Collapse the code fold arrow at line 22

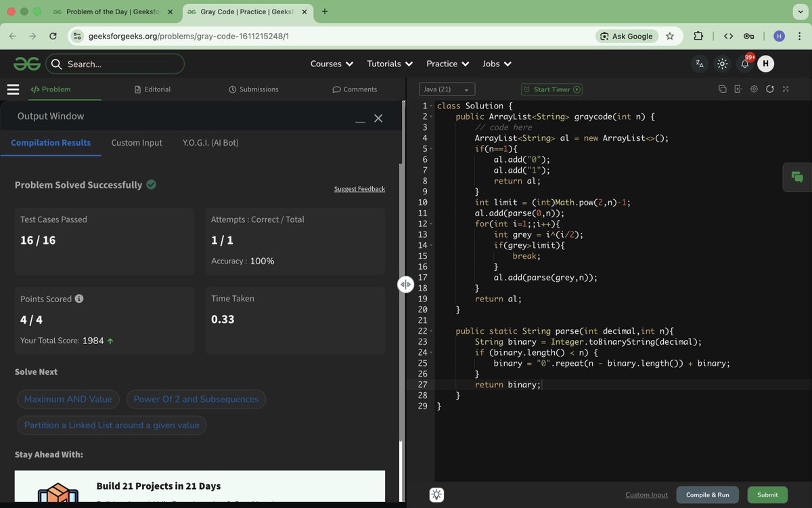[x=432, y=331]
